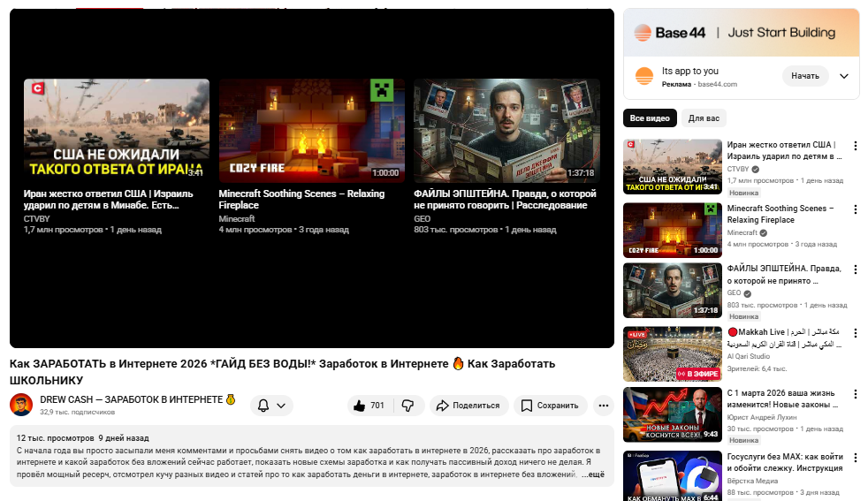Select the Для вас chip
This screenshot has width=868, height=501.
point(704,118)
